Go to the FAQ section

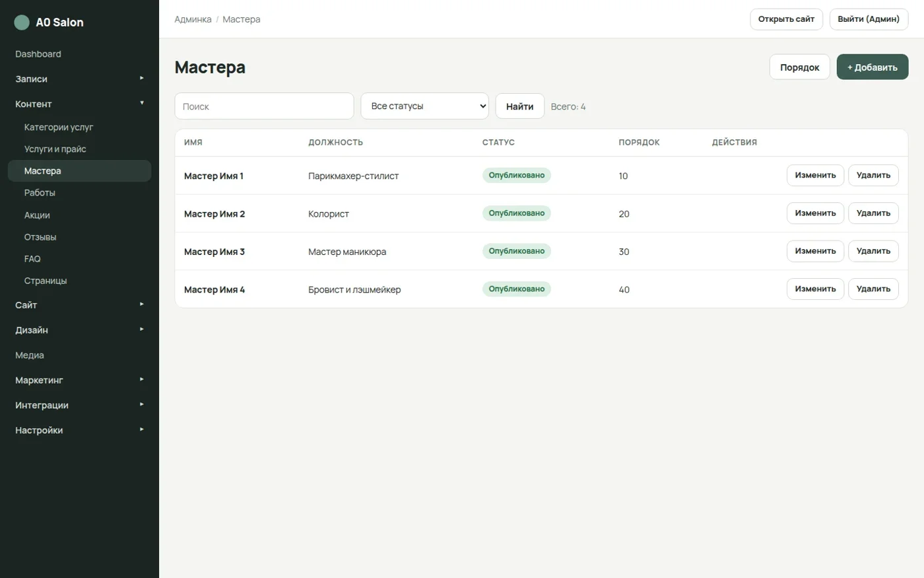(79, 258)
